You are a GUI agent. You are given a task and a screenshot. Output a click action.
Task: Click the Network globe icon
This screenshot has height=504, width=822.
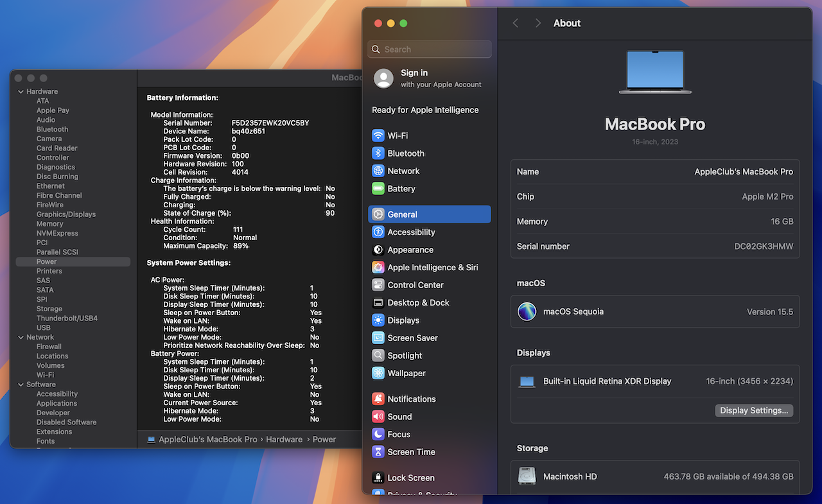pyautogui.click(x=378, y=171)
